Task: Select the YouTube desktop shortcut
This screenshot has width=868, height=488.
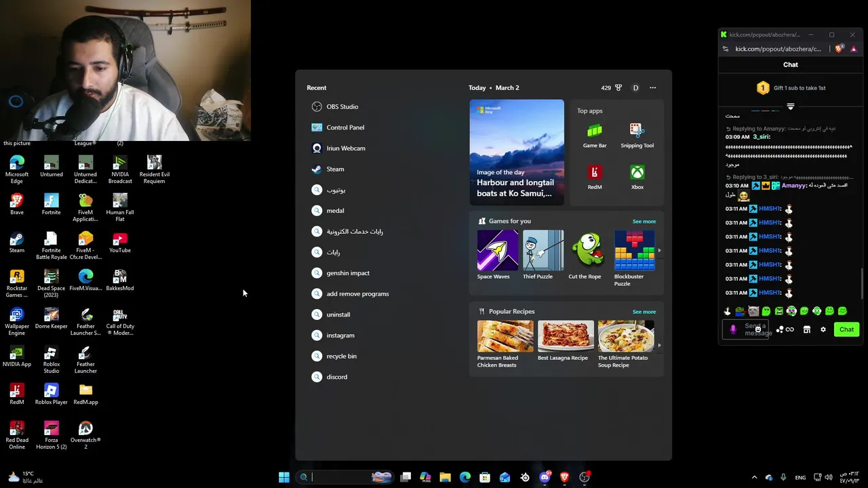Action: coord(120,242)
